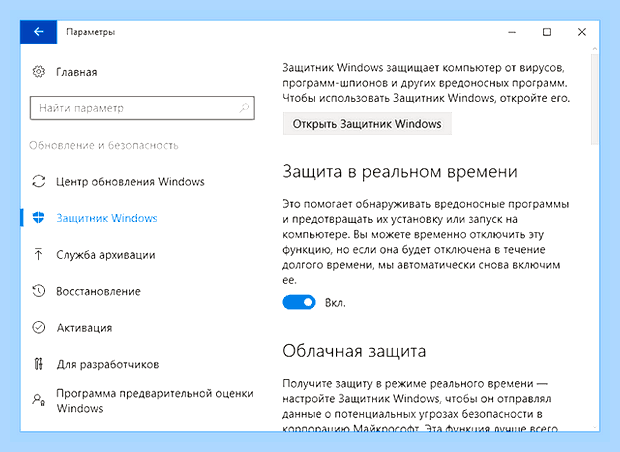
Task: Click the Защитник Windows shield icon
Action: [x=38, y=217]
